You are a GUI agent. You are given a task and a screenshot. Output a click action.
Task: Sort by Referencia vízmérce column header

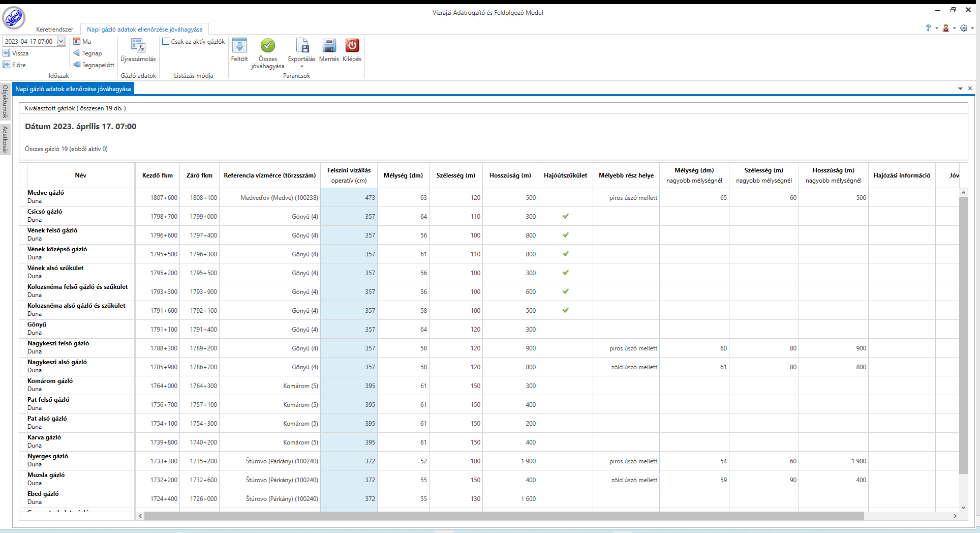click(270, 175)
